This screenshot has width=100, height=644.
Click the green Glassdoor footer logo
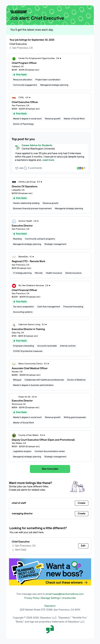pyautogui.click(x=50, y=629)
